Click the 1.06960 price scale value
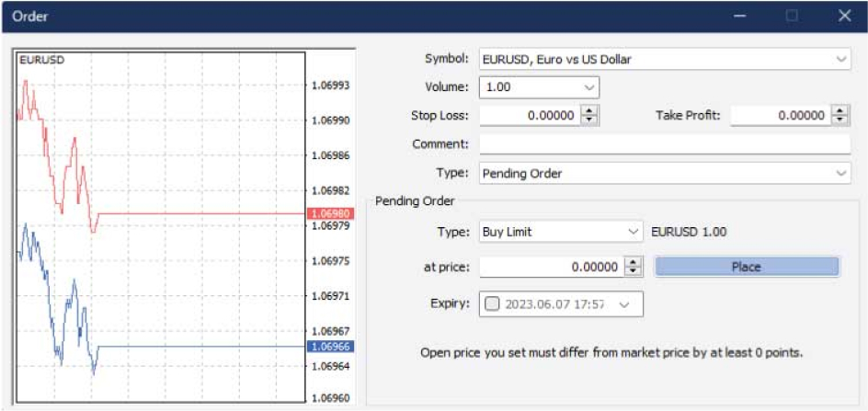Image resolution: width=868 pixels, height=411 pixels. (x=331, y=398)
